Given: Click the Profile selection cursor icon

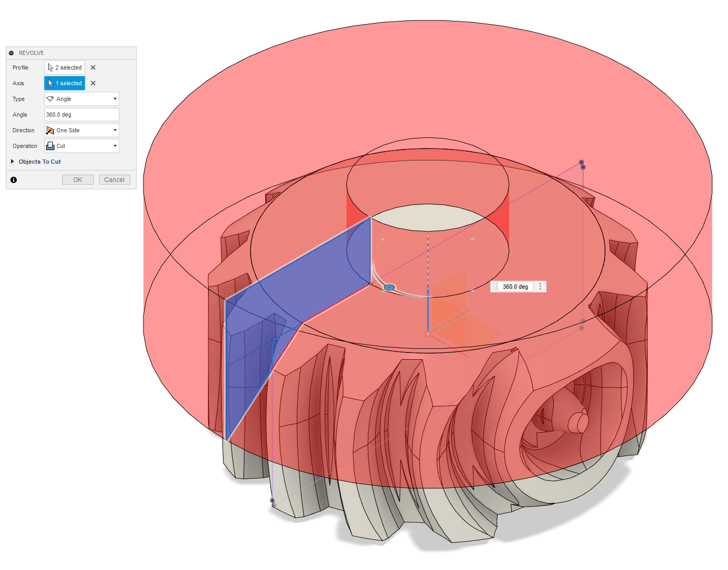Looking at the screenshot, I should [x=51, y=67].
